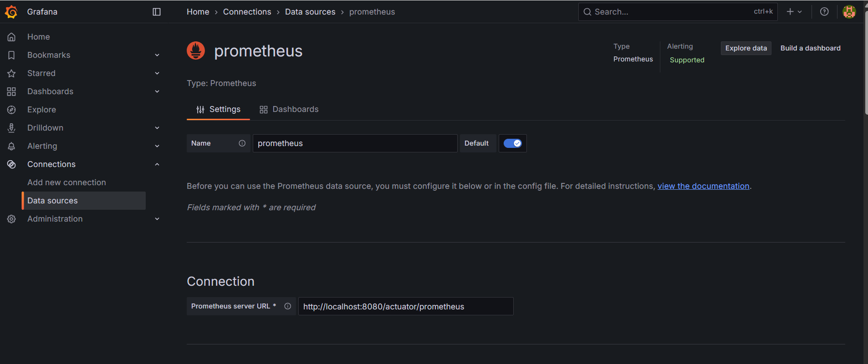Click the Search bar
The image size is (868, 364).
click(678, 12)
